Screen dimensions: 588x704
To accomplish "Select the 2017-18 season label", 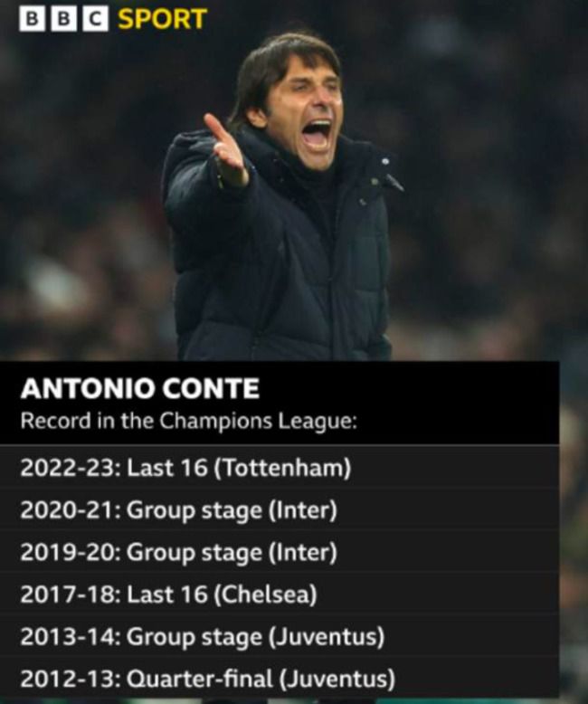I will (x=69, y=595).
